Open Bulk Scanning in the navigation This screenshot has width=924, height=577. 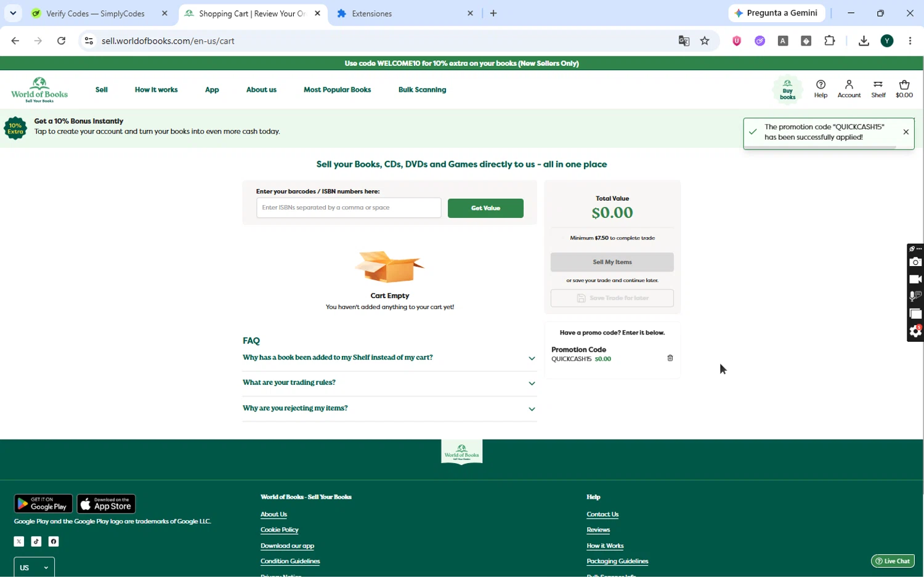click(x=422, y=90)
